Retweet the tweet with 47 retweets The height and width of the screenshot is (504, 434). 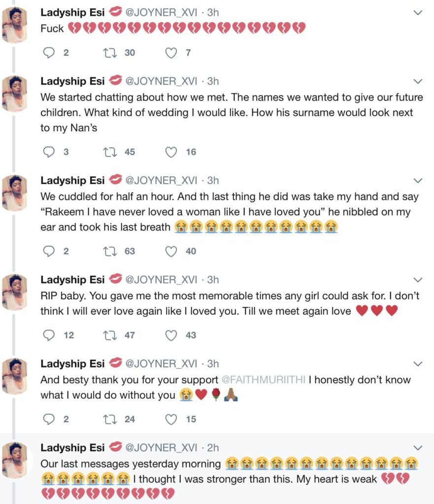click(109, 335)
